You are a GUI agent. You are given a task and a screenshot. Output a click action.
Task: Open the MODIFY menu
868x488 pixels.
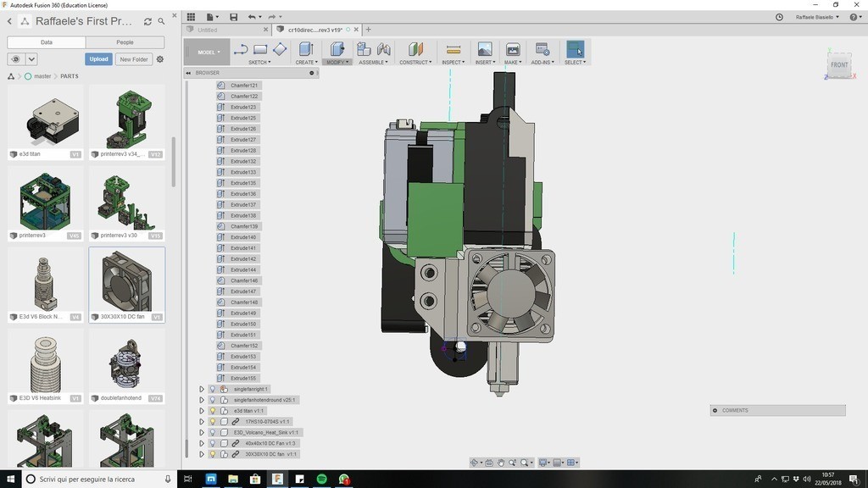[337, 63]
